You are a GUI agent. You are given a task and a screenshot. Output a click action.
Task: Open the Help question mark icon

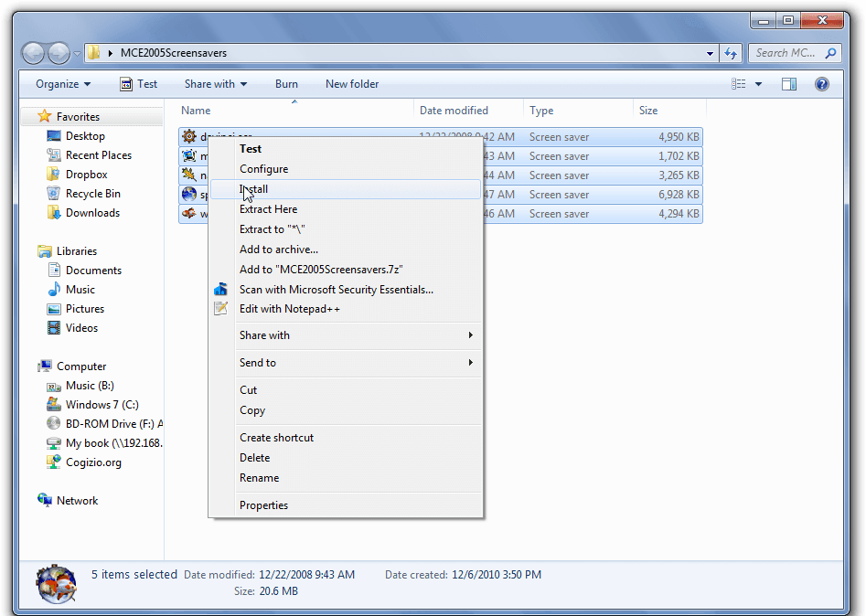pos(821,84)
